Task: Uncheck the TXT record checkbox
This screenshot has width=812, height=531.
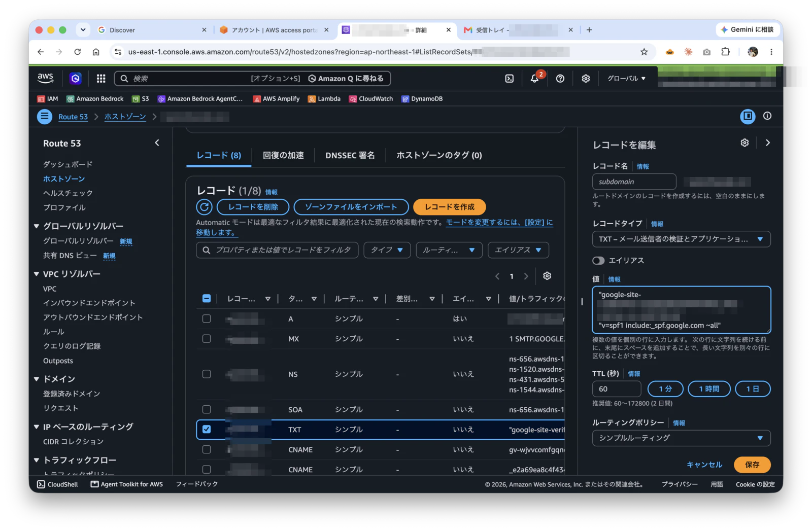Action: click(207, 429)
